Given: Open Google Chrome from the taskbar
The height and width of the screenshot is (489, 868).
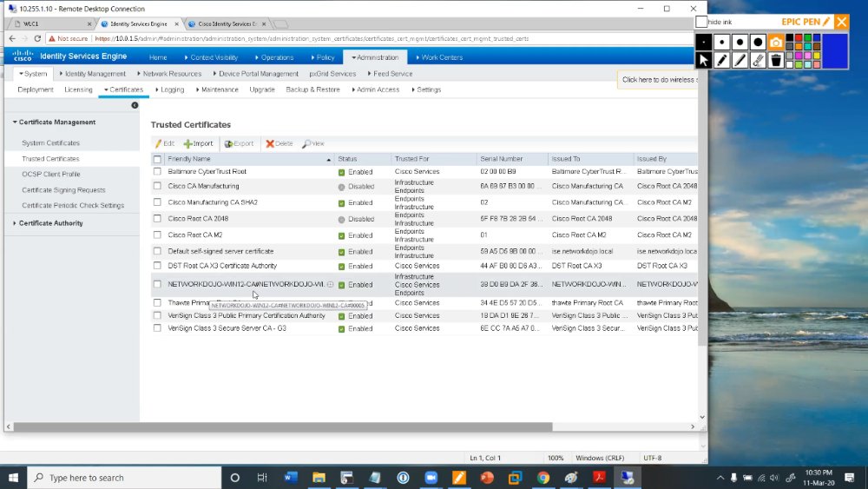Looking at the screenshot, I should (x=543, y=478).
